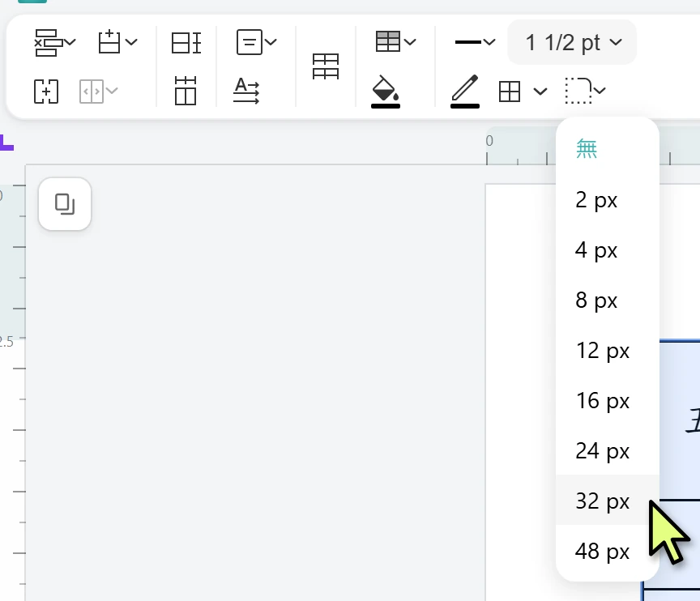Screen dimensions: 700x601
Task: Expand the insert row/column dropdown arrow
Action: pos(131,42)
